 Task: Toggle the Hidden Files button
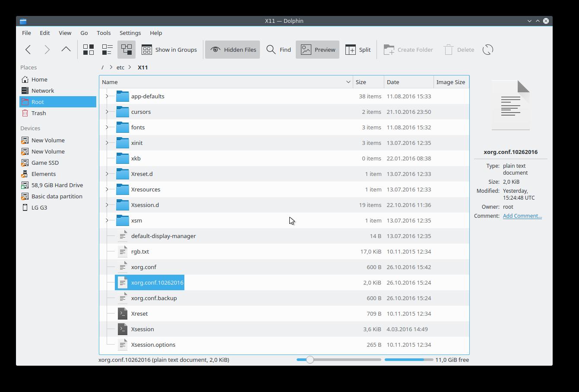pos(233,50)
